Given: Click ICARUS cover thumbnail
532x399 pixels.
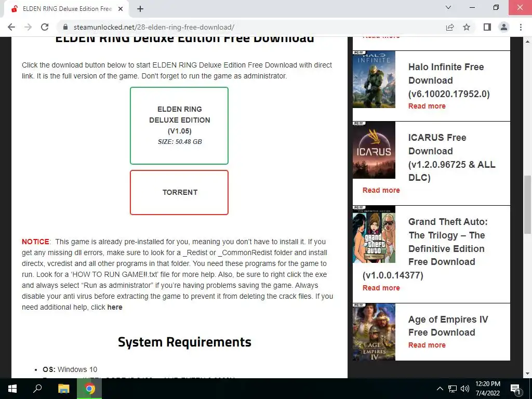Looking at the screenshot, I should [374, 150].
